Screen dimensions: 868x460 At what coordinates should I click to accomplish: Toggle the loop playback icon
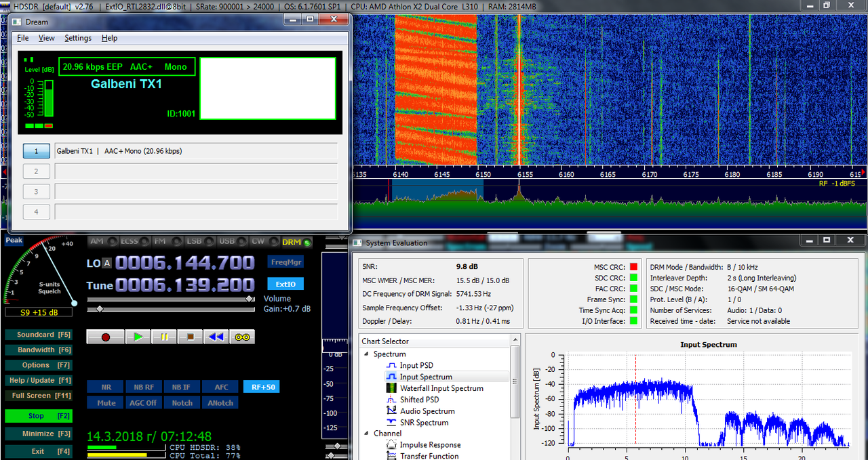coord(242,337)
